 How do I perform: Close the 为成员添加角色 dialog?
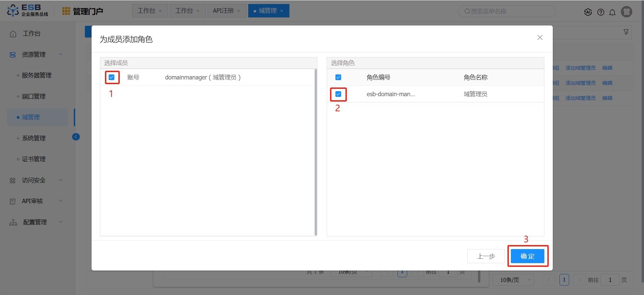pyautogui.click(x=540, y=38)
